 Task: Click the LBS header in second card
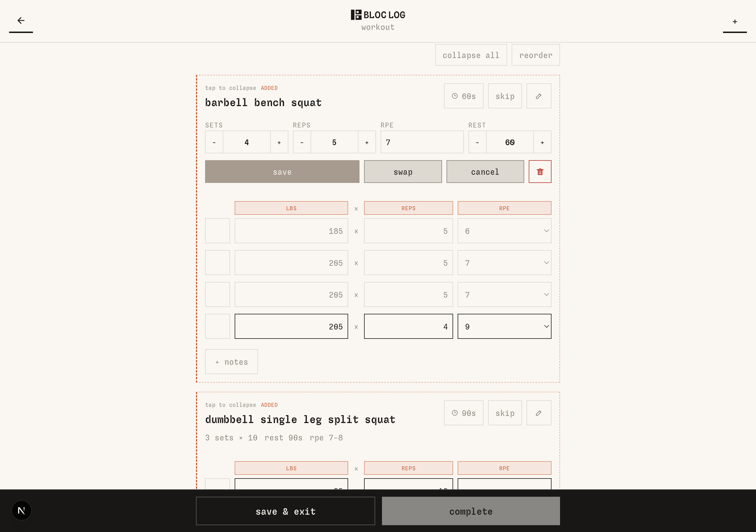291,468
